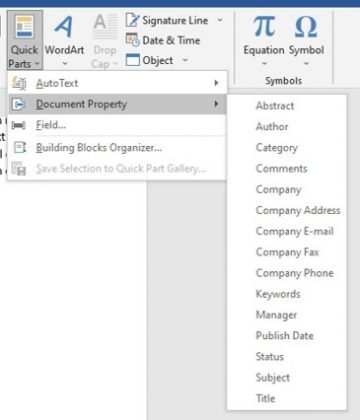Choose the Title document property
Screen dimensions: 360x420
(265, 398)
